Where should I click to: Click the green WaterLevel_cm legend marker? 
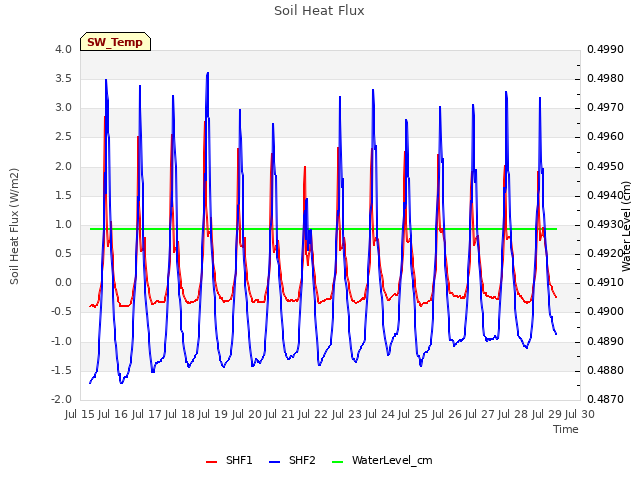click(x=338, y=462)
